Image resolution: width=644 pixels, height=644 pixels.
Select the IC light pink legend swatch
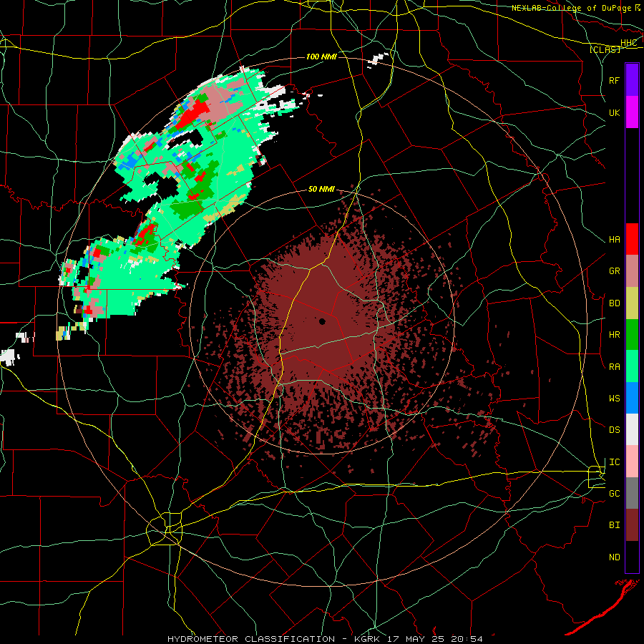(x=632, y=462)
